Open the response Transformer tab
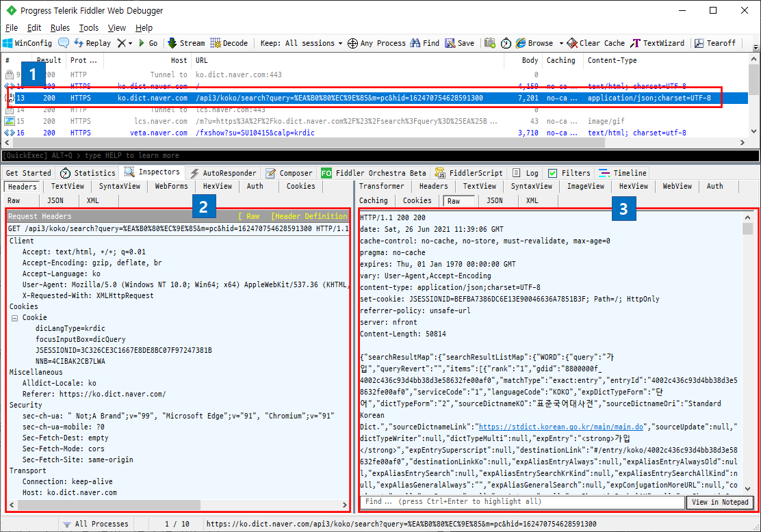This screenshot has width=761, height=532. coord(381,186)
